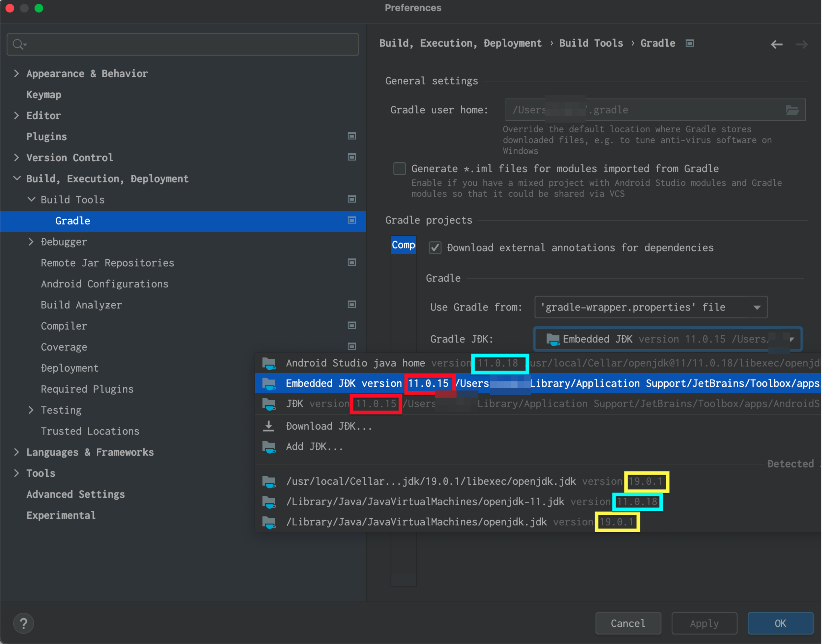The height and width of the screenshot is (644, 822).
Task: Uncheck Download external annotations for dependencies
Action: tap(435, 248)
